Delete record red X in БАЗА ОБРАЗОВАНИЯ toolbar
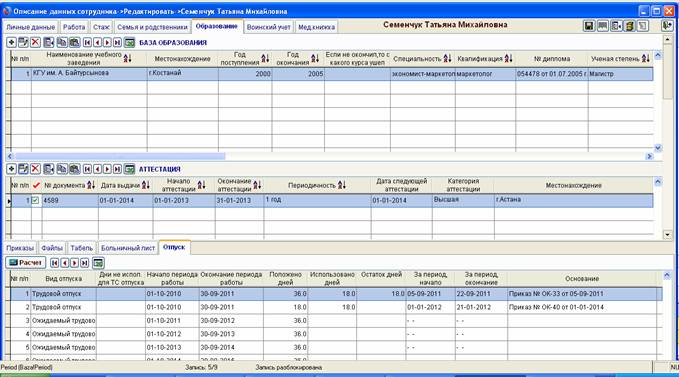679x377 pixels. (36, 42)
